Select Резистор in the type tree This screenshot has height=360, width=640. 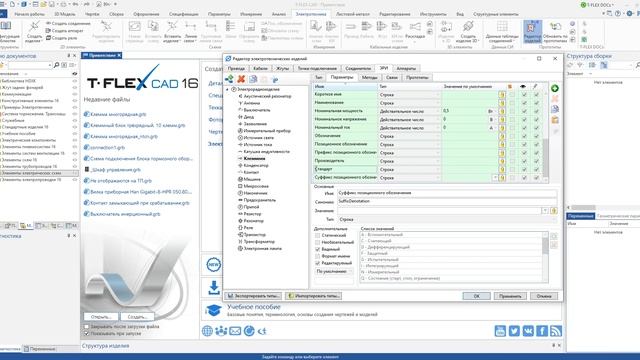(252, 214)
